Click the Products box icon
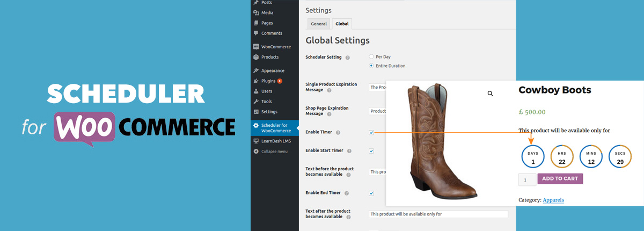This screenshot has height=231, width=644. (256, 57)
